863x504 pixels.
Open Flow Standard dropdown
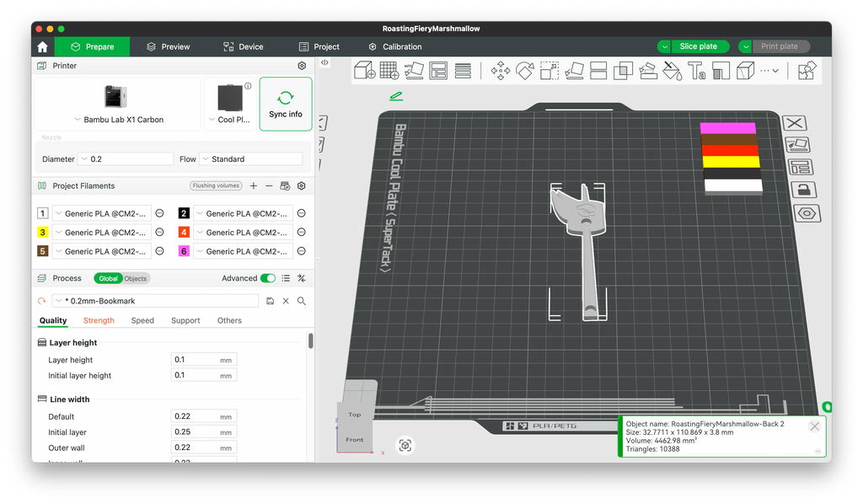pyautogui.click(x=251, y=159)
